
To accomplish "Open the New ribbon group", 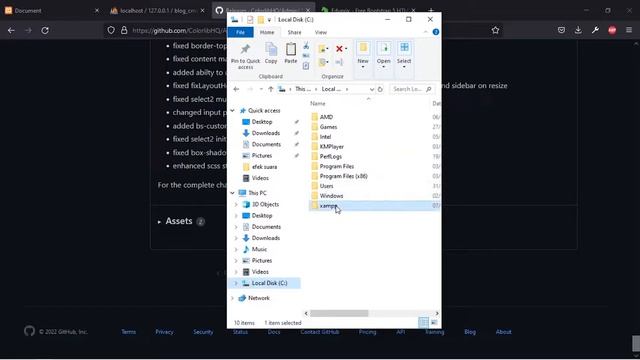I will pos(363,56).
